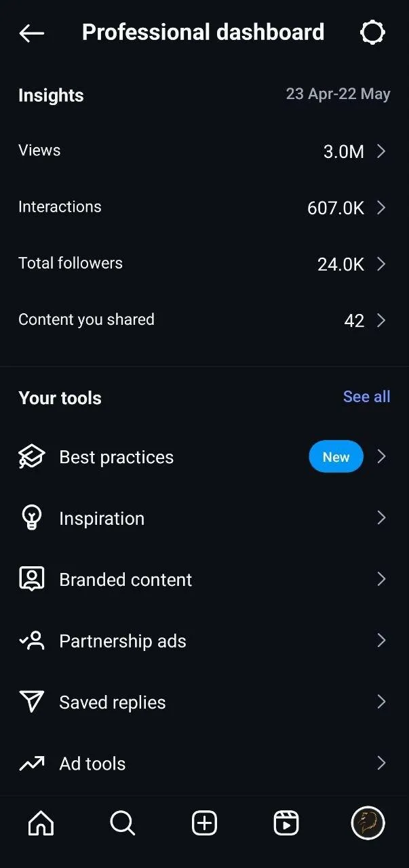Tap the Saved replies paper plane icon
The height and width of the screenshot is (868, 409).
click(x=32, y=702)
